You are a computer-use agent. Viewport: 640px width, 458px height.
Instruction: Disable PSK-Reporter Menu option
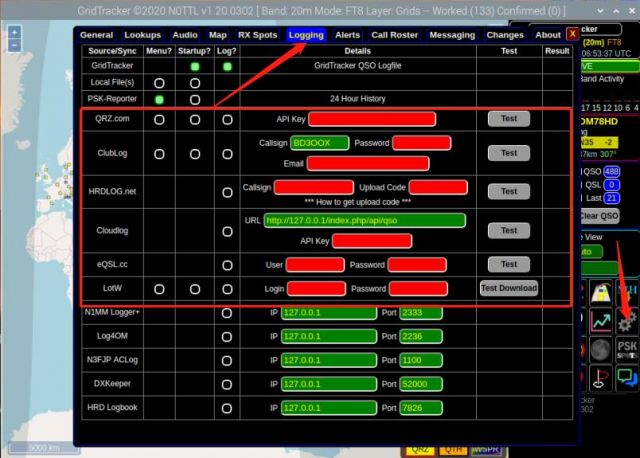tap(159, 100)
